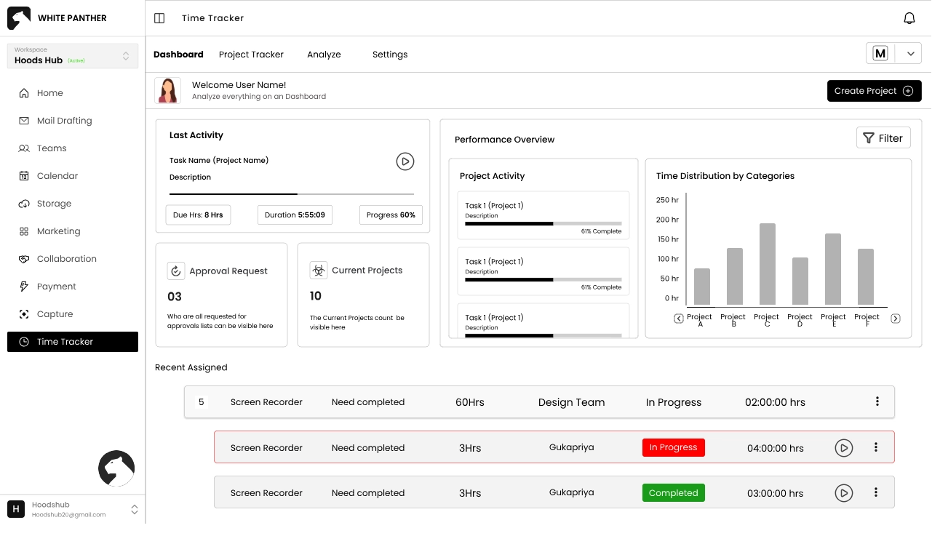Toggle the sidebar panel icon

[x=159, y=18]
